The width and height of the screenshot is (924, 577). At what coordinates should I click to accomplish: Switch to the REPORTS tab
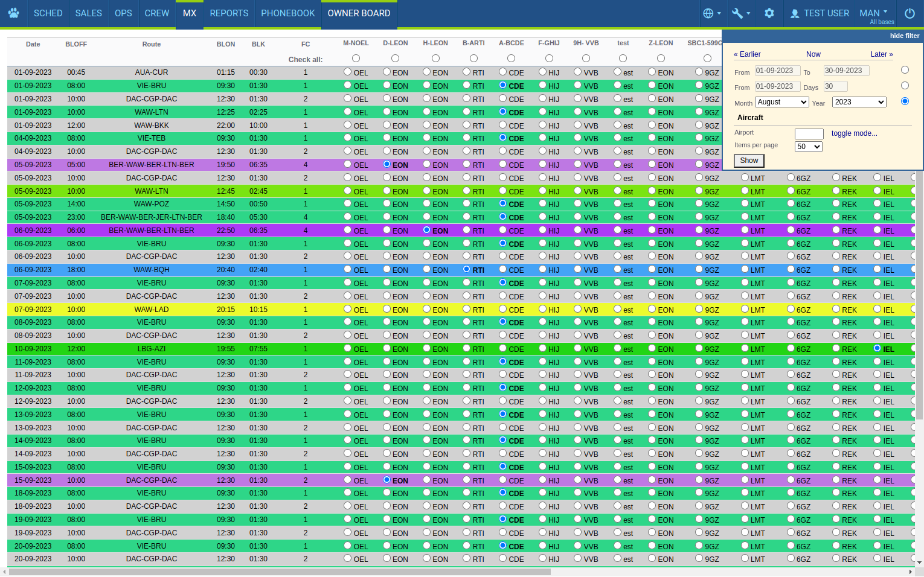coord(229,13)
